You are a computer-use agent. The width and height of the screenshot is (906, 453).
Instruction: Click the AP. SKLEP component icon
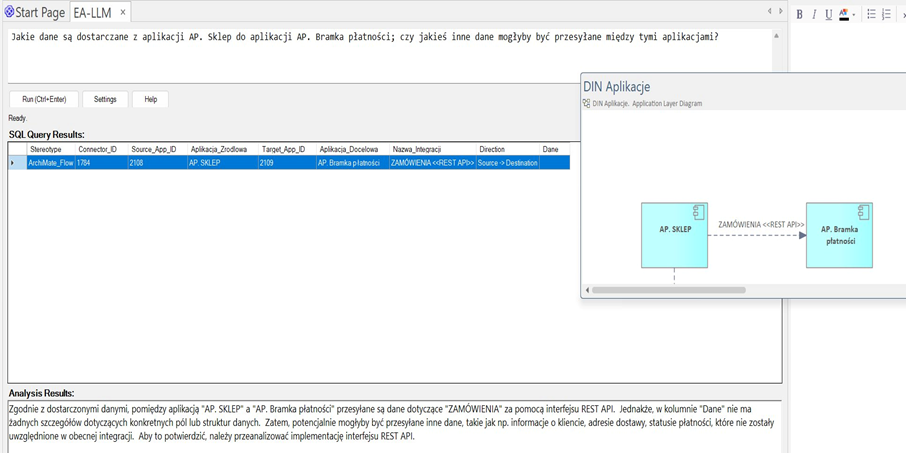[698, 212]
